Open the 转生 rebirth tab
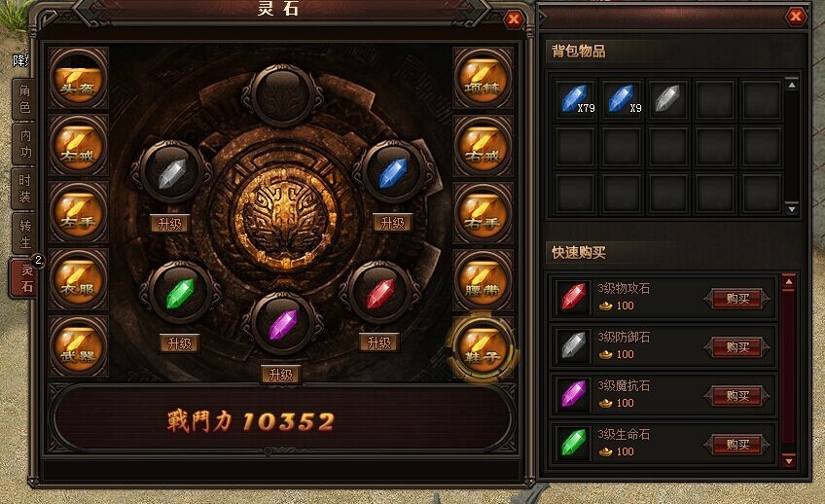The width and height of the screenshot is (825, 504). (x=24, y=234)
